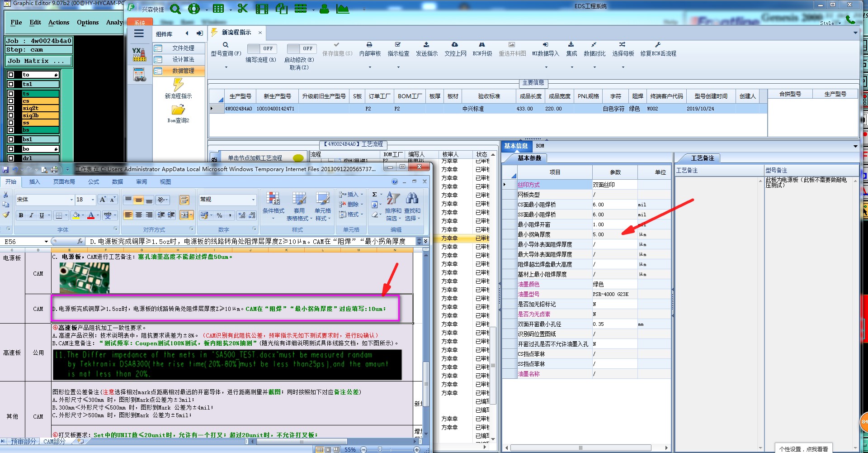Open the hamburger menu in the EDS sidebar
The width and height of the screenshot is (868, 453).
139,33
